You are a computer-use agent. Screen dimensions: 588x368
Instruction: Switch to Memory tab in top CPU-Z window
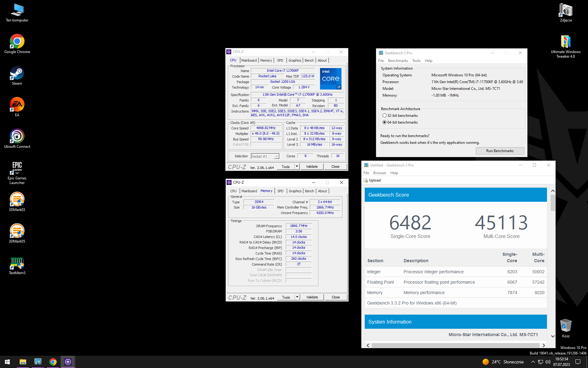click(x=266, y=60)
